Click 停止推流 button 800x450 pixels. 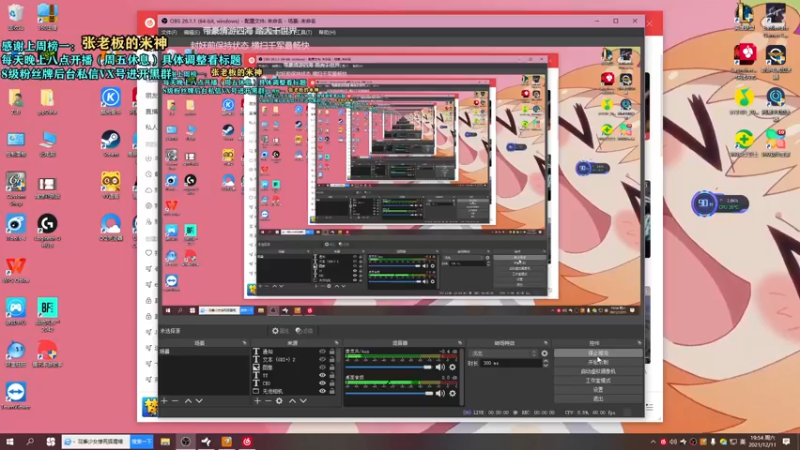[x=598, y=353]
